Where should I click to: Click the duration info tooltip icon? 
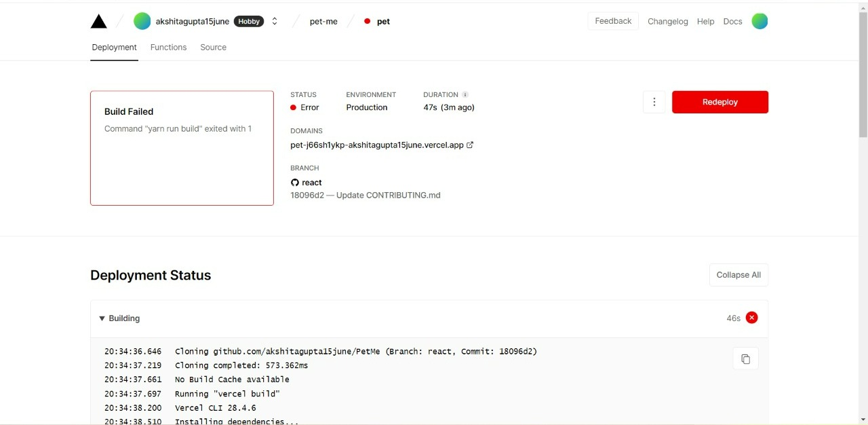pyautogui.click(x=465, y=94)
